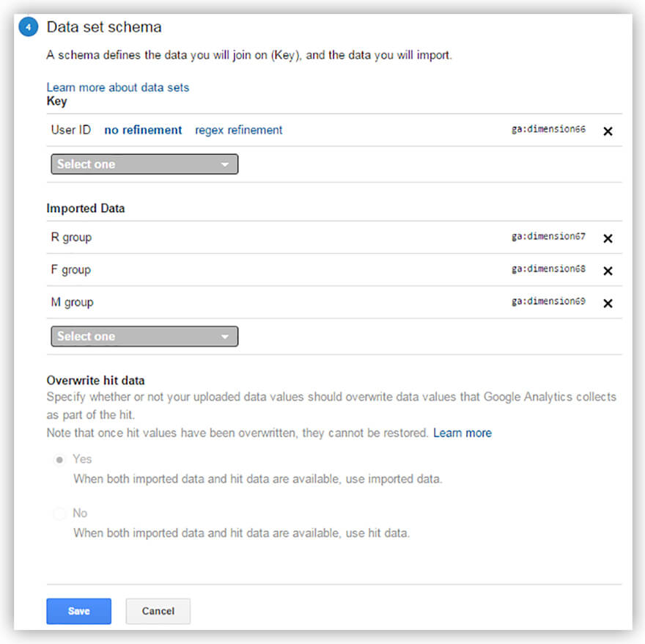Click 'Learn more' about overwriting hit data
Screen dimensions: 645x644
point(462,433)
